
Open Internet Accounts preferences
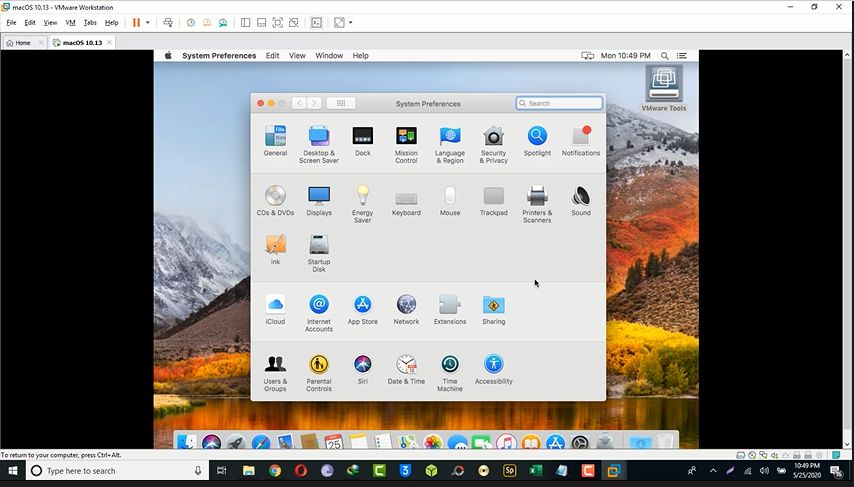click(319, 313)
